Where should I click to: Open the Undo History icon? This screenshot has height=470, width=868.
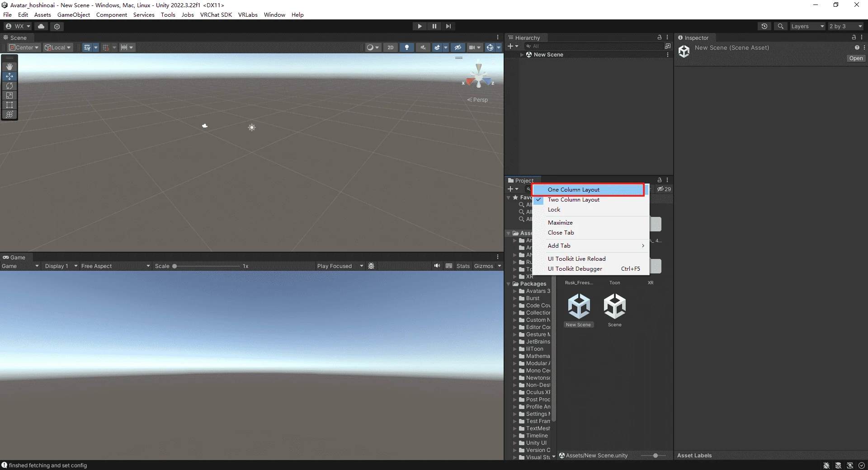point(764,26)
